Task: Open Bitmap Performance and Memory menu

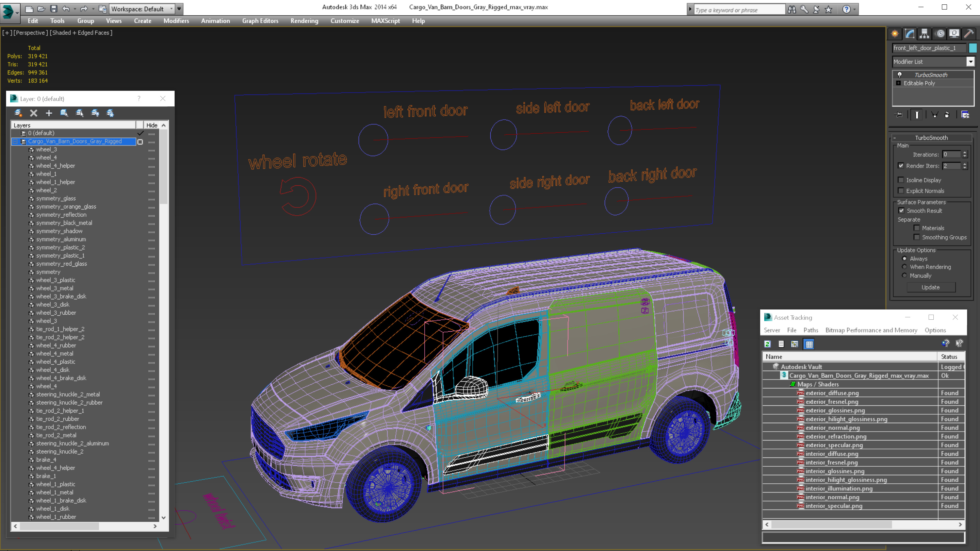Action: click(x=871, y=330)
